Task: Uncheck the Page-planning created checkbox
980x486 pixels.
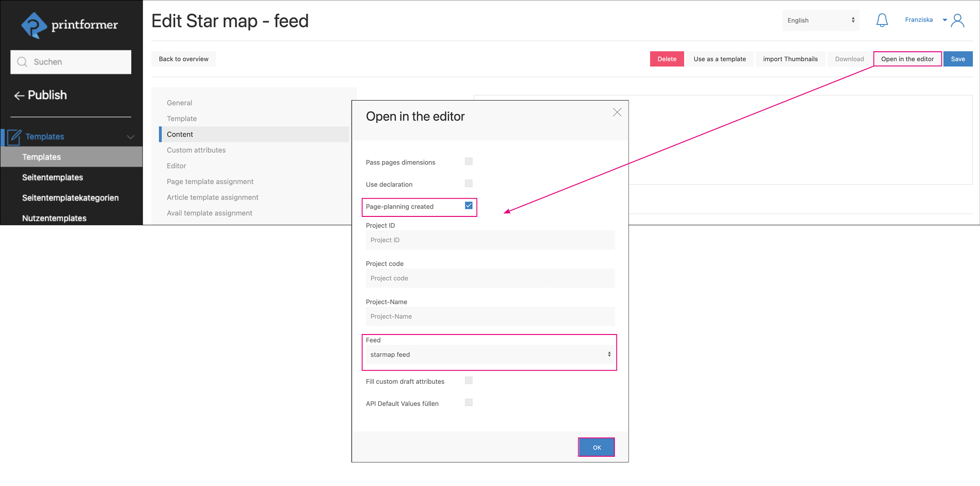Action: click(x=469, y=206)
